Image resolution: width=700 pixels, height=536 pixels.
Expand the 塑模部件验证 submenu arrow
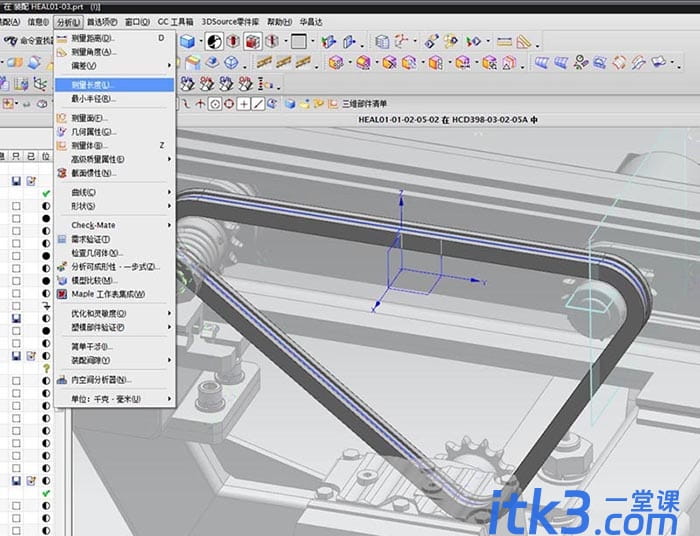point(169,327)
